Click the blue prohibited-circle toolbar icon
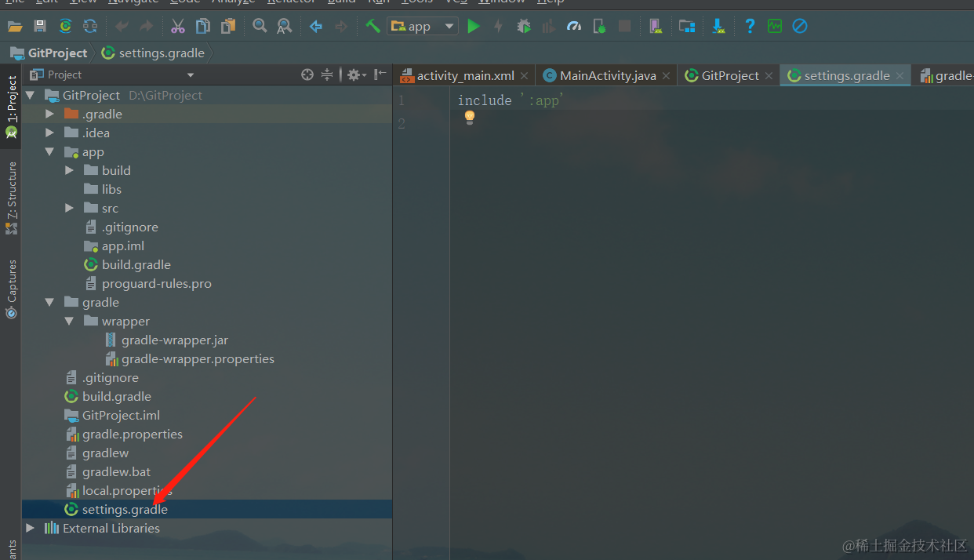Screen dimensions: 974x560 coord(800,27)
